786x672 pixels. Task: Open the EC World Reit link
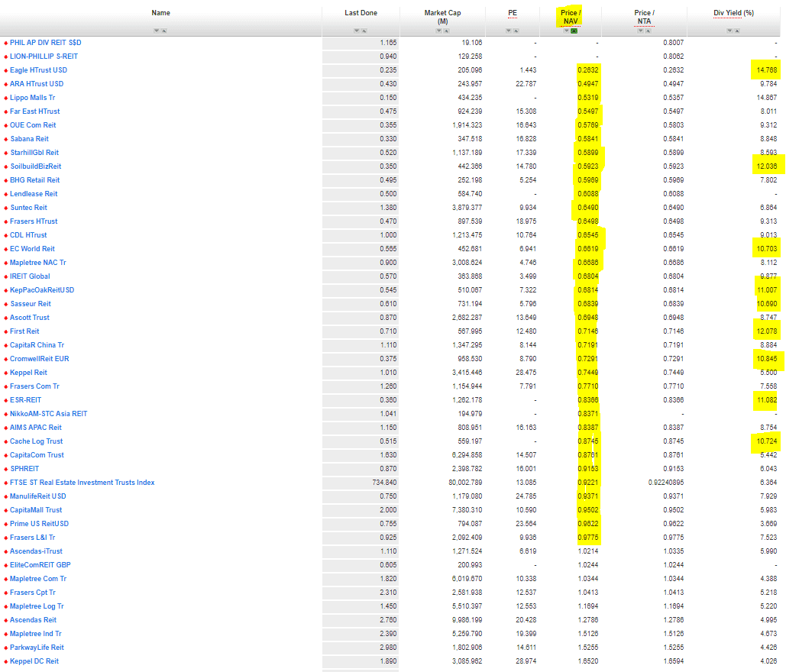33,248
